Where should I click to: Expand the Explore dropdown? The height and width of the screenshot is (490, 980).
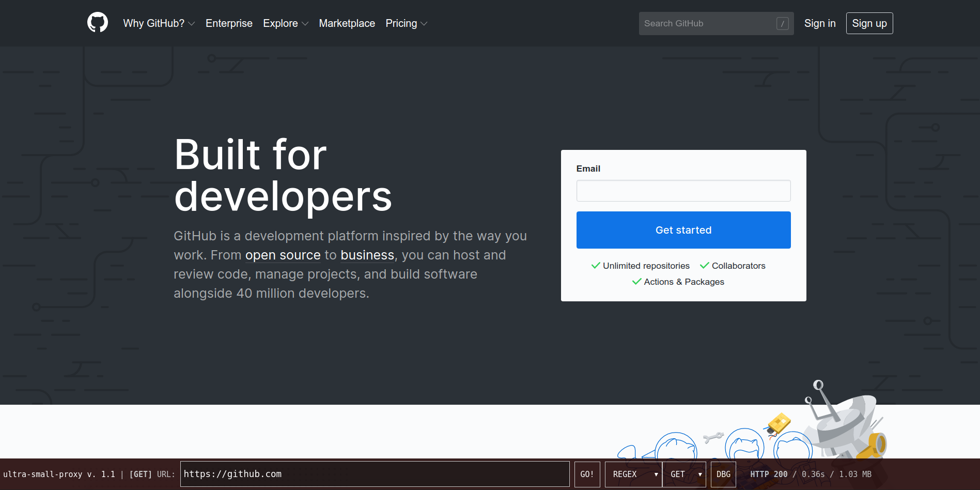[286, 23]
